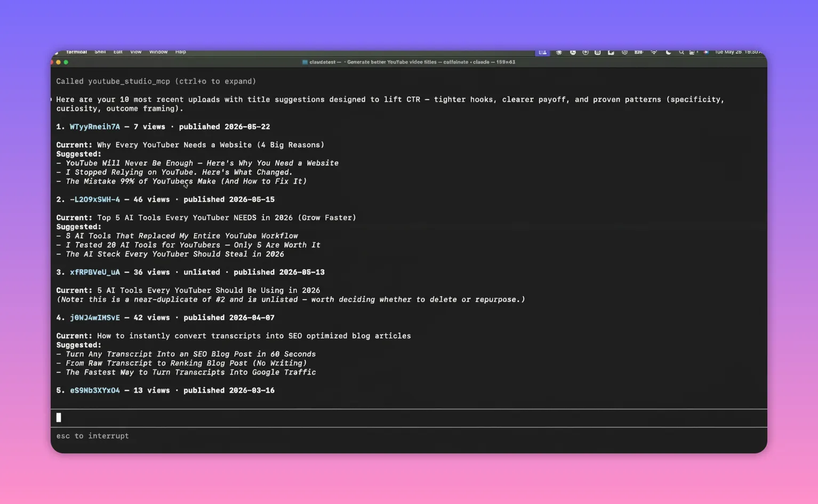Click the Siri icon in menu bar
This screenshot has height=504, width=818.
pos(706,52)
